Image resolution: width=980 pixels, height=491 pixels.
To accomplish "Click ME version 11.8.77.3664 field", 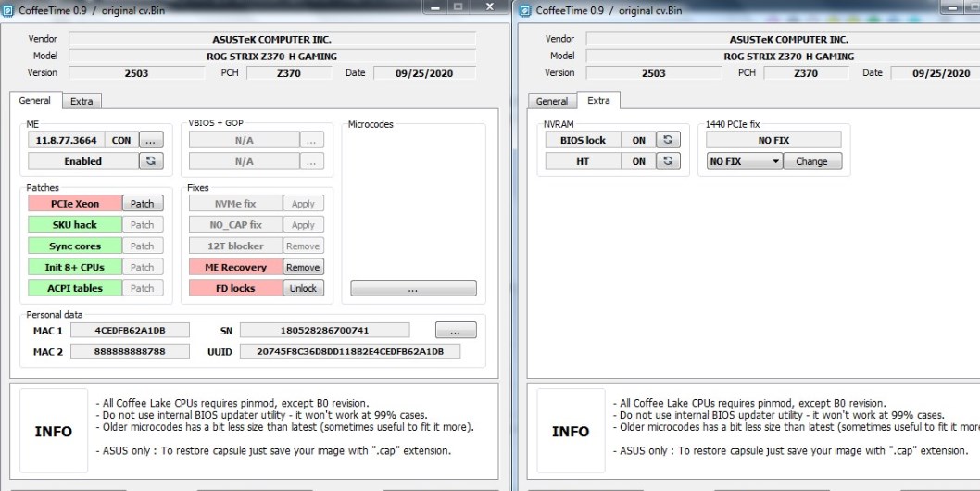I will (x=67, y=140).
